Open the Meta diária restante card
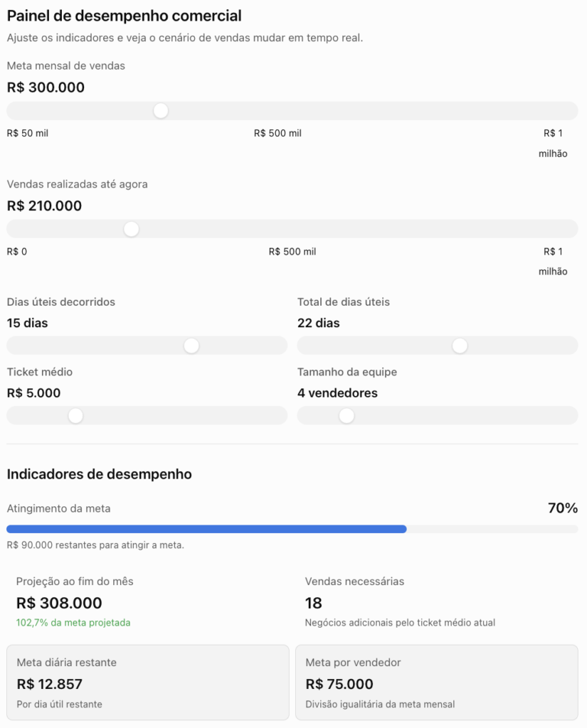This screenshot has height=728, width=587. coord(148,682)
